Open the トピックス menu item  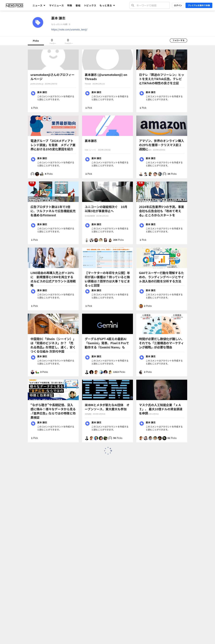click(x=90, y=5)
